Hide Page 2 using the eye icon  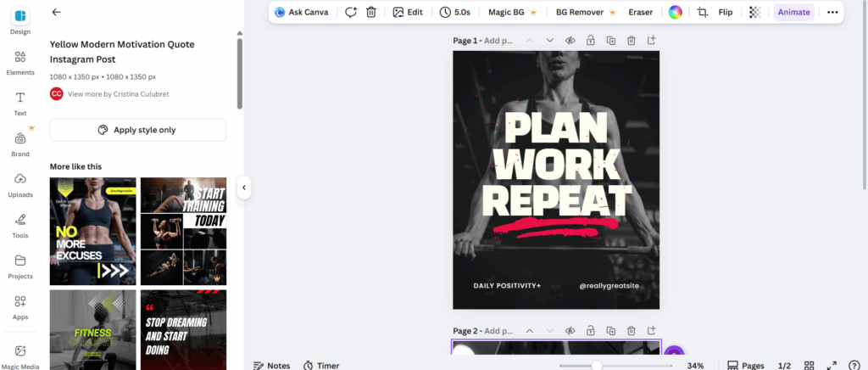(x=570, y=331)
